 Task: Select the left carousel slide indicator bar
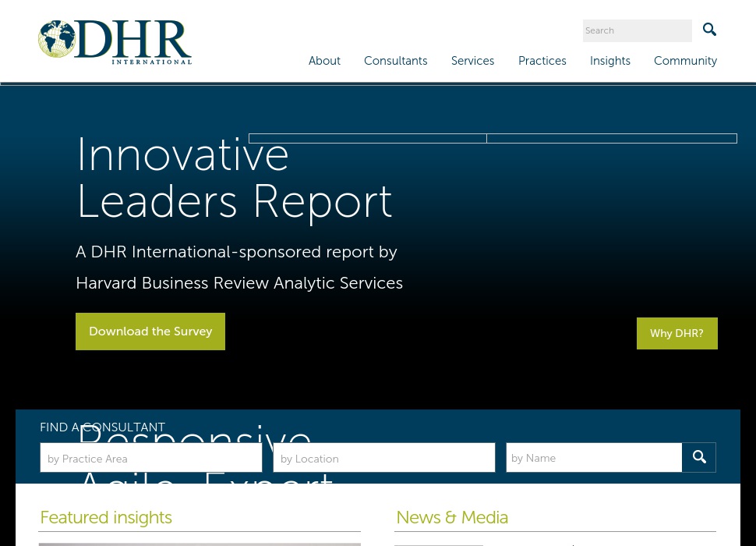click(x=367, y=139)
